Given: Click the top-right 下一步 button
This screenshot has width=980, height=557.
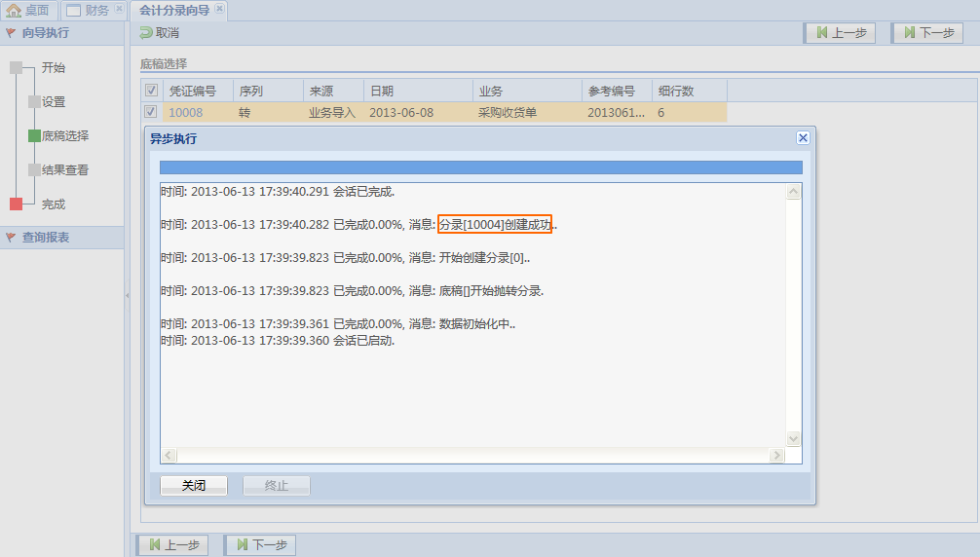Looking at the screenshot, I should click(x=926, y=33).
